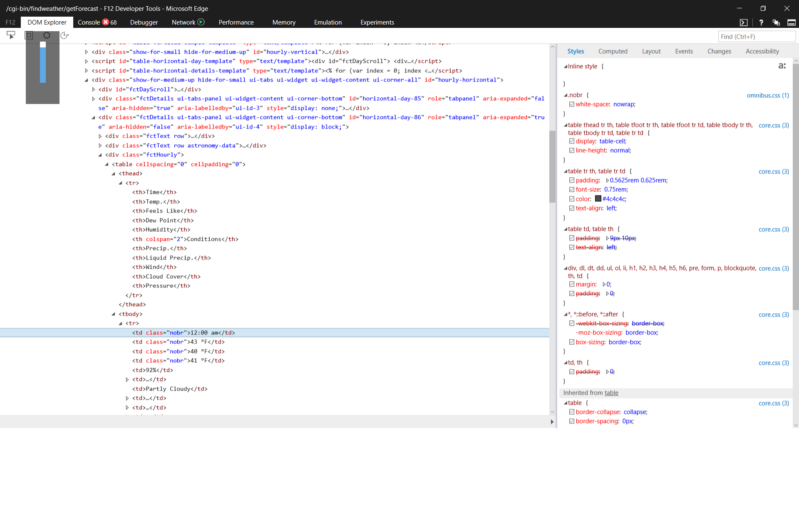Uncheck the white-space: nowrap property
Viewport: 799px width, 532px height.
point(572,104)
